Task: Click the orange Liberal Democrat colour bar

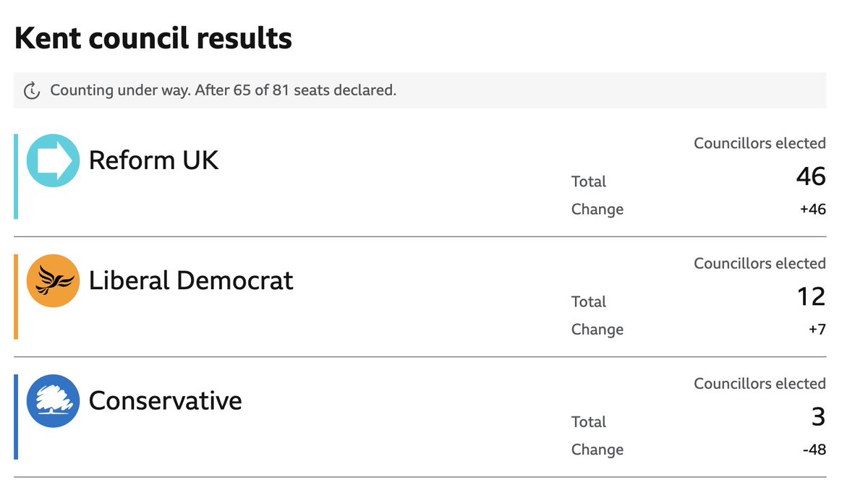Action: (16, 296)
